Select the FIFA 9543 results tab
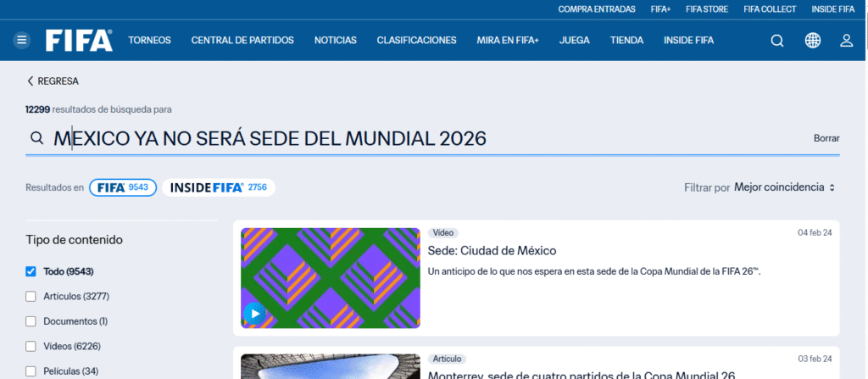The width and height of the screenshot is (868, 379). pyautogui.click(x=123, y=187)
